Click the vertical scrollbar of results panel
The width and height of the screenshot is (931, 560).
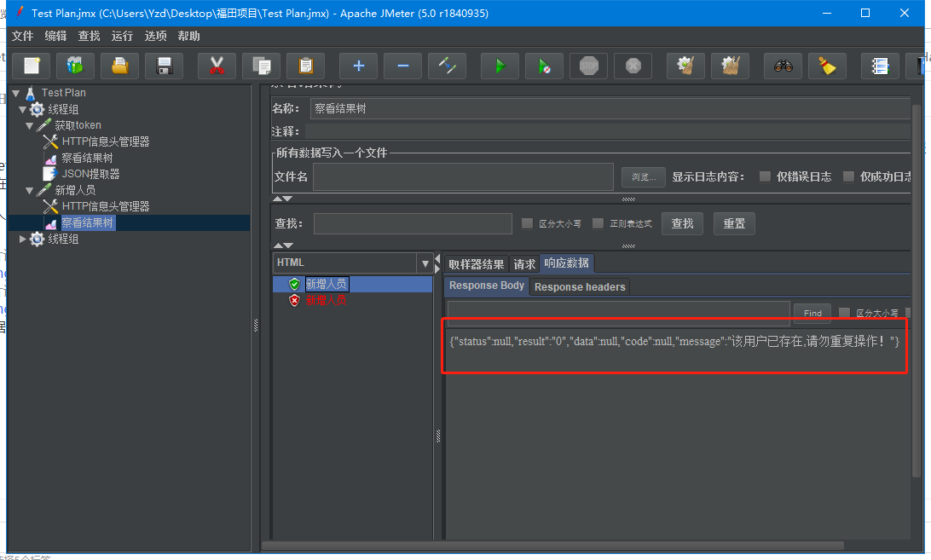(x=916, y=291)
